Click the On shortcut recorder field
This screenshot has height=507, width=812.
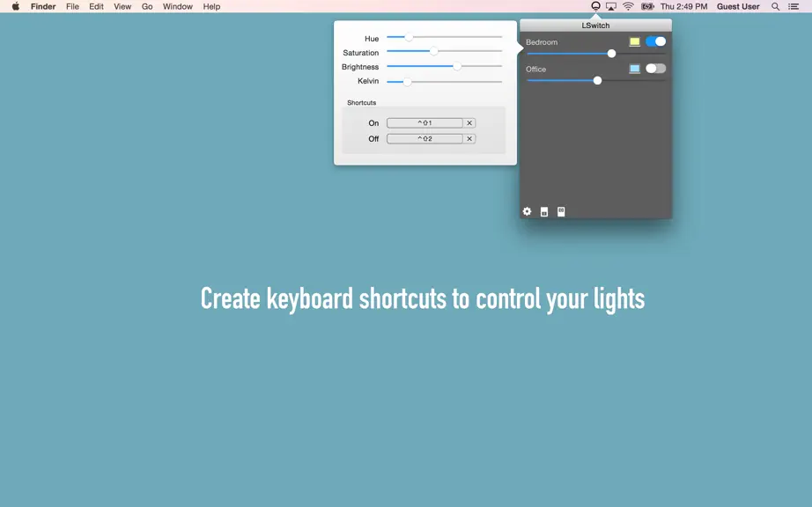(x=424, y=123)
